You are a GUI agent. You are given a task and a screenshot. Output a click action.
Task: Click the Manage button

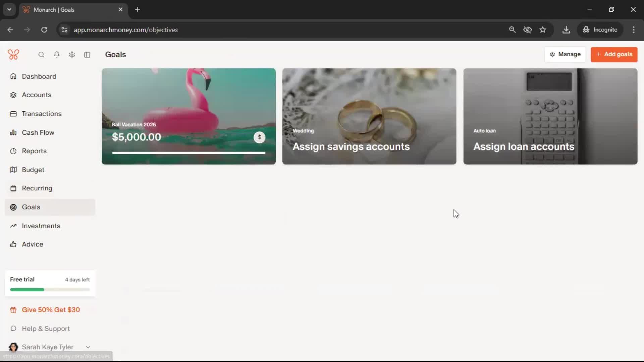point(565,54)
